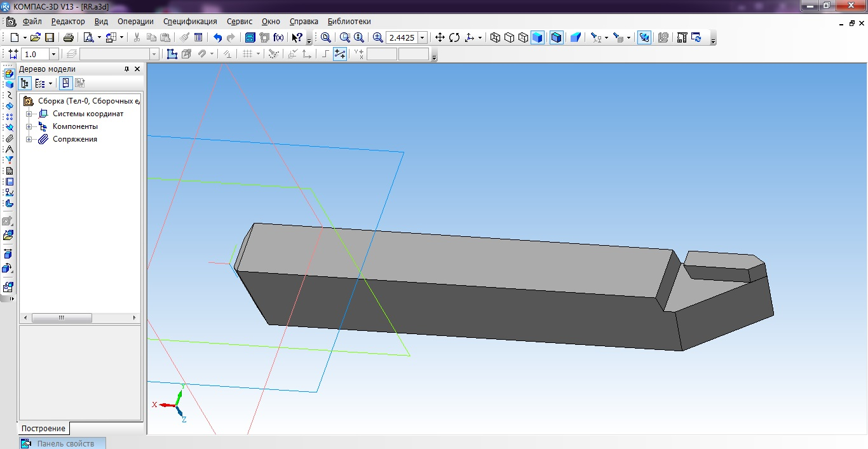Screen dimensions: 868x449
Task: Open the Файл menu
Action: coord(32,22)
